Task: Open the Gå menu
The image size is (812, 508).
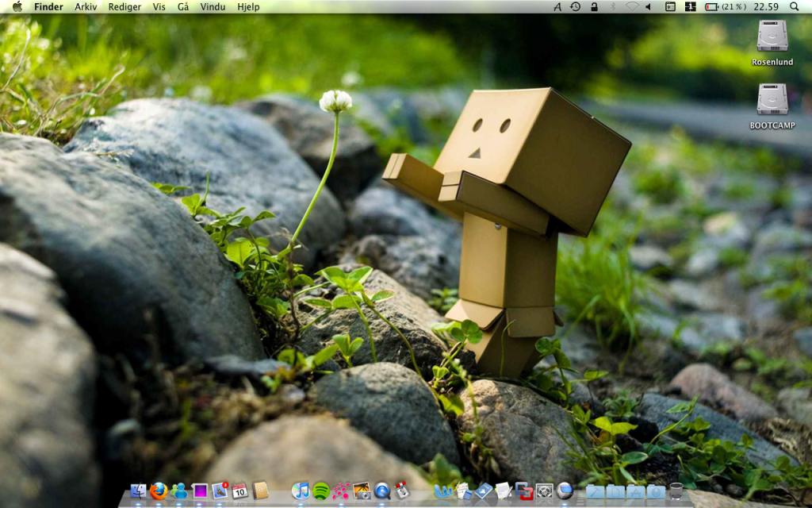Action: (183, 6)
